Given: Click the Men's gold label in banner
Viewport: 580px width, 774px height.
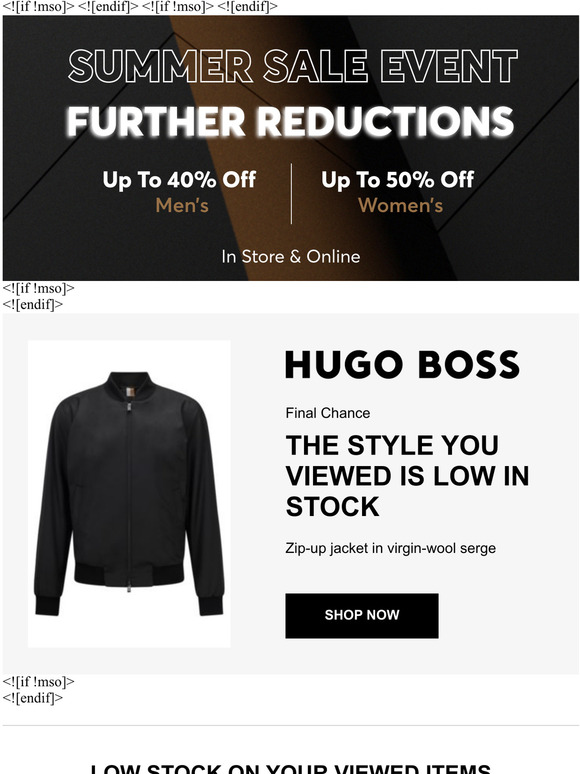Looking at the screenshot, I should pyautogui.click(x=182, y=205).
